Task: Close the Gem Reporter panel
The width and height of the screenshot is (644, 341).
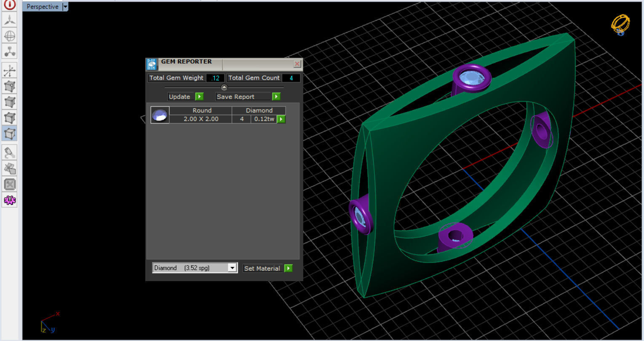Action: (297, 64)
